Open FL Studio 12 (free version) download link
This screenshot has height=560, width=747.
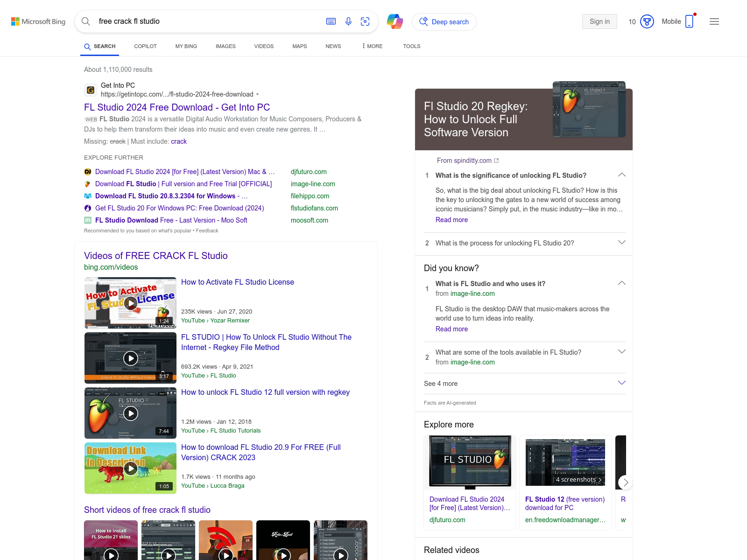(565, 504)
